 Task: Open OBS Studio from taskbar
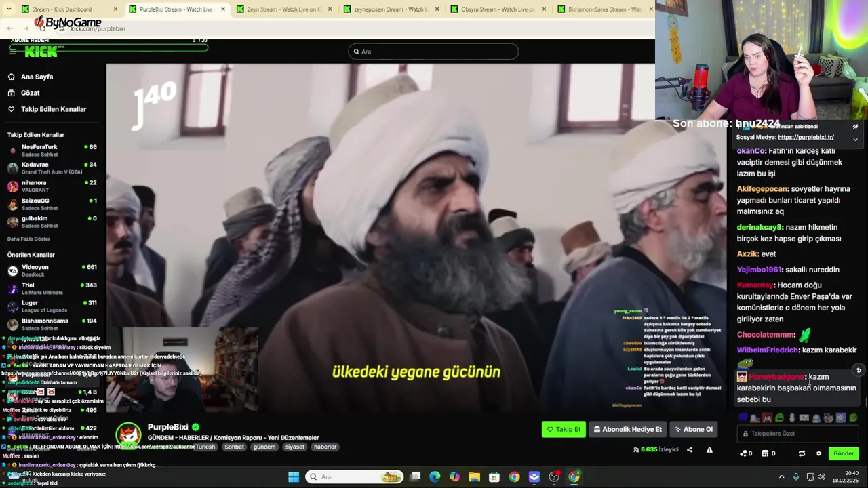tap(554, 476)
